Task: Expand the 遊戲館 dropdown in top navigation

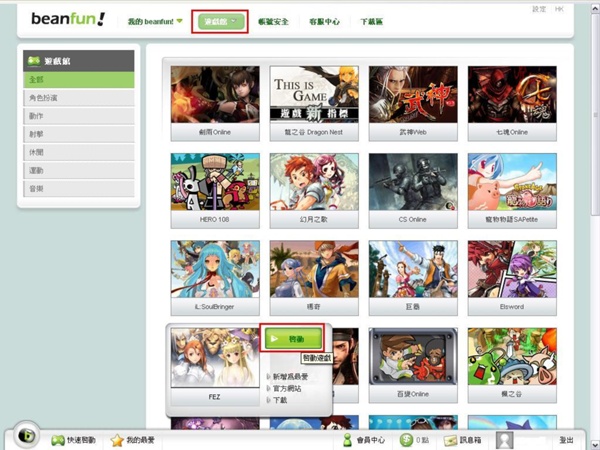Action: point(221,22)
